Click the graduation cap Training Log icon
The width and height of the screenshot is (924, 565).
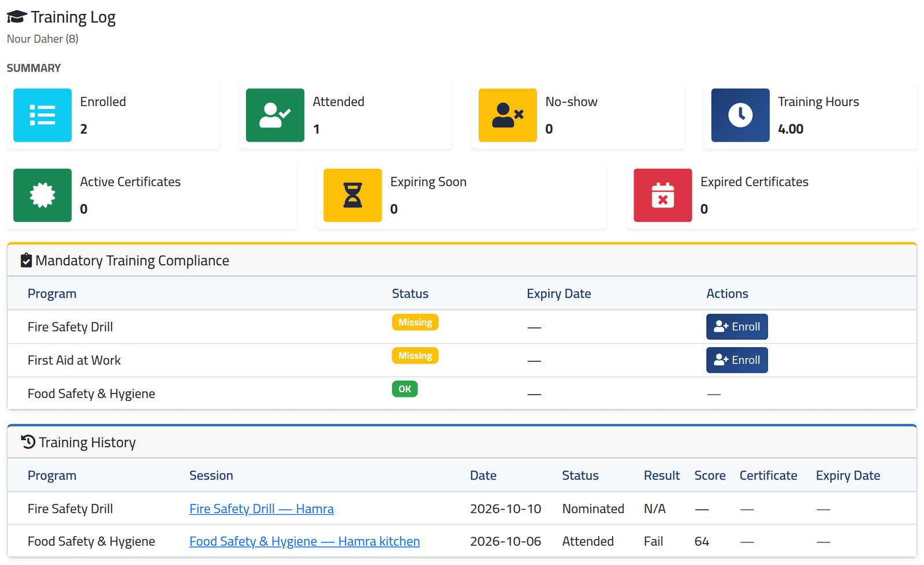pos(17,17)
